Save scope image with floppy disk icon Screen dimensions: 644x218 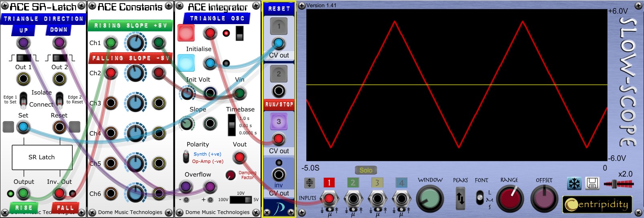[592, 184]
